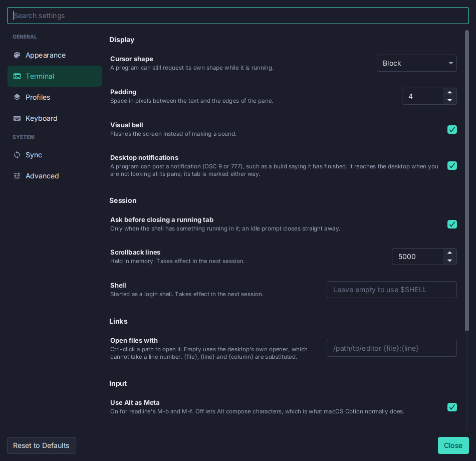The height and width of the screenshot is (461, 476).
Task: Decrement Scrollback lines with down arrow
Action: click(x=449, y=261)
